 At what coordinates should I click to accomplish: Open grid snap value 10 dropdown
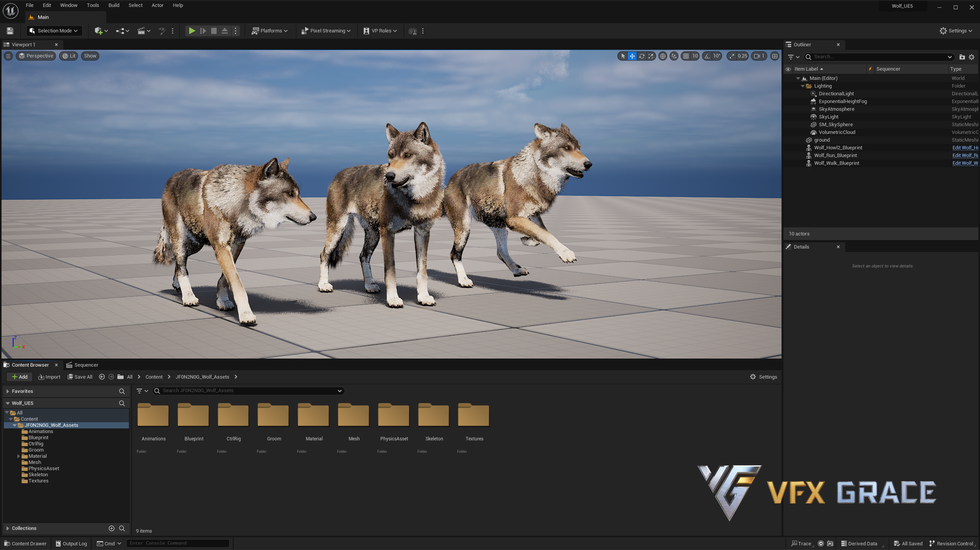coord(695,56)
